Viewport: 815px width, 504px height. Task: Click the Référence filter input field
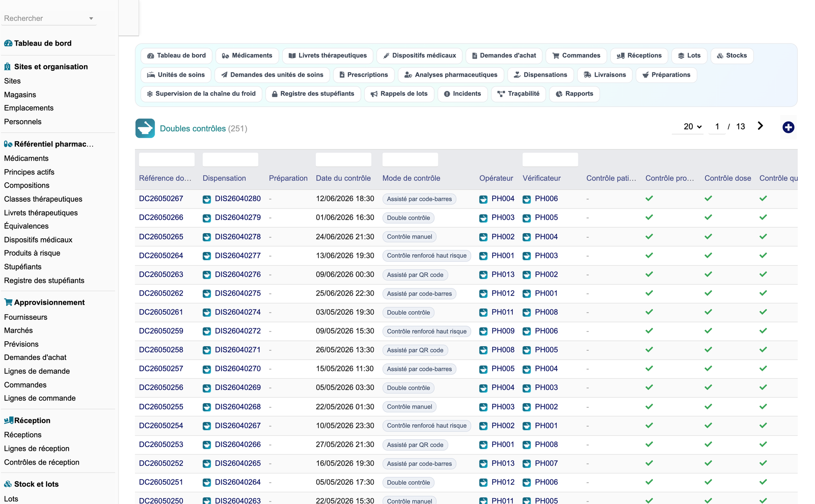(x=167, y=159)
